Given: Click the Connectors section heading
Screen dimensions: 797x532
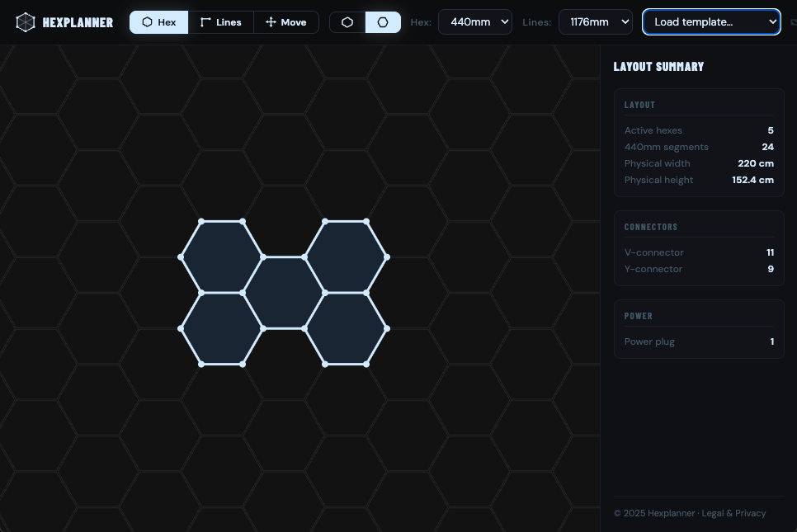Looking at the screenshot, I should 651,227.
